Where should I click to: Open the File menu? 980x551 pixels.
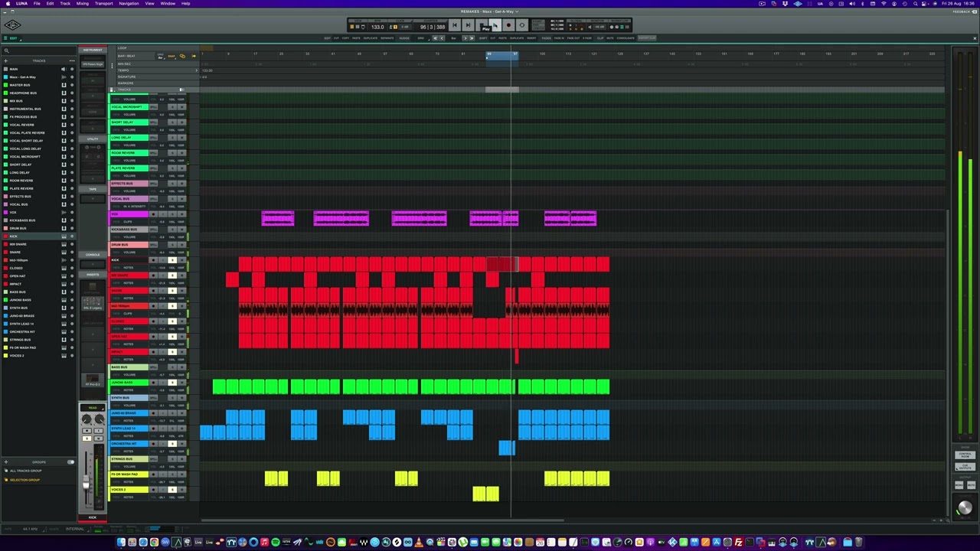click(37, 3)
